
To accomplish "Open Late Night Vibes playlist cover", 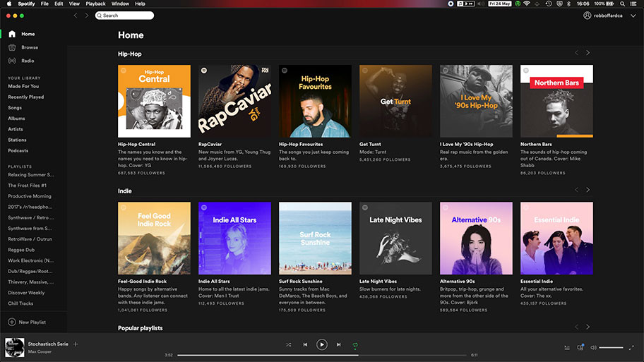I will click(395, 238).
